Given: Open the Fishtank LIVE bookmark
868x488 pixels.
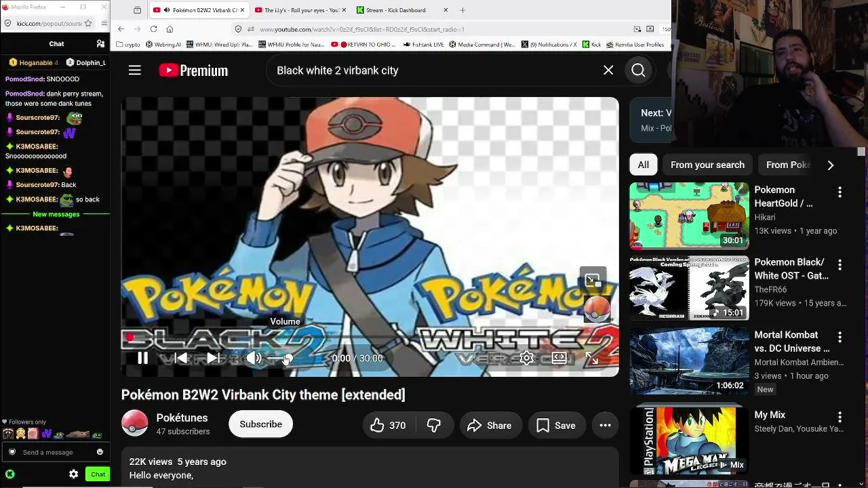Looking at the screenshot, I should click(x=423, y=45).
